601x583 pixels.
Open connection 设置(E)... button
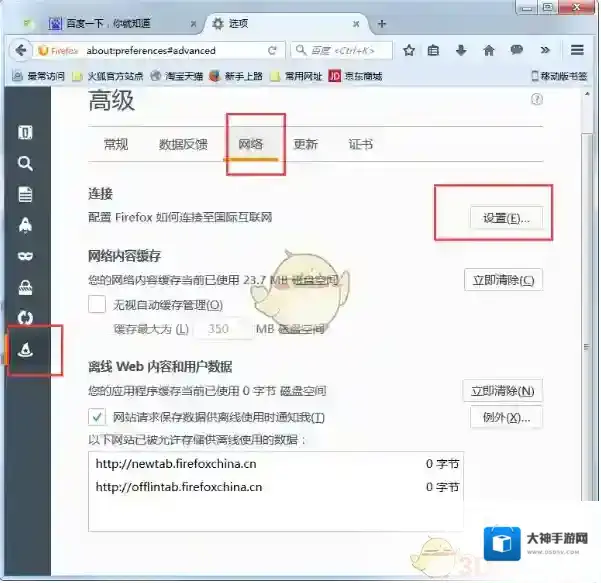[x=506, y=218]
